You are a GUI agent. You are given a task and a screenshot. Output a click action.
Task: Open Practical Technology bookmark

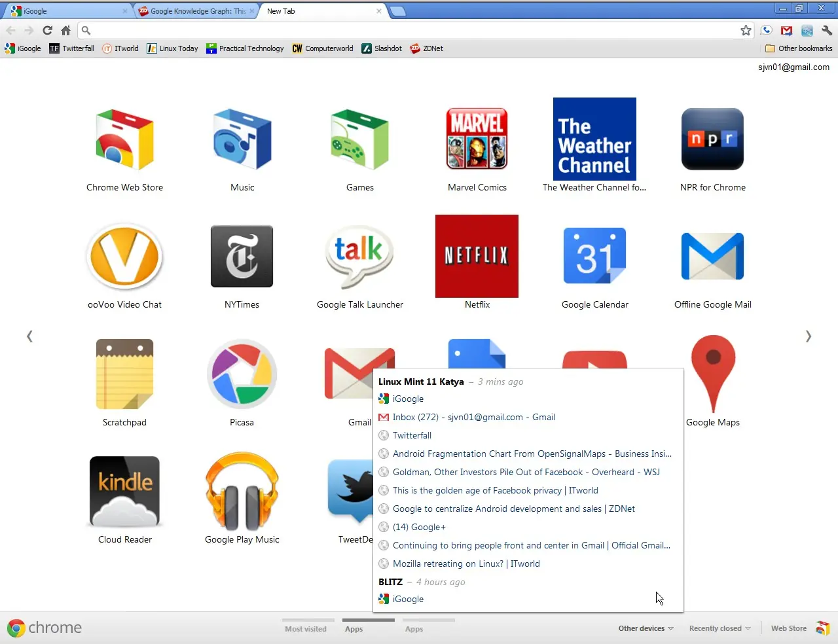245,48
